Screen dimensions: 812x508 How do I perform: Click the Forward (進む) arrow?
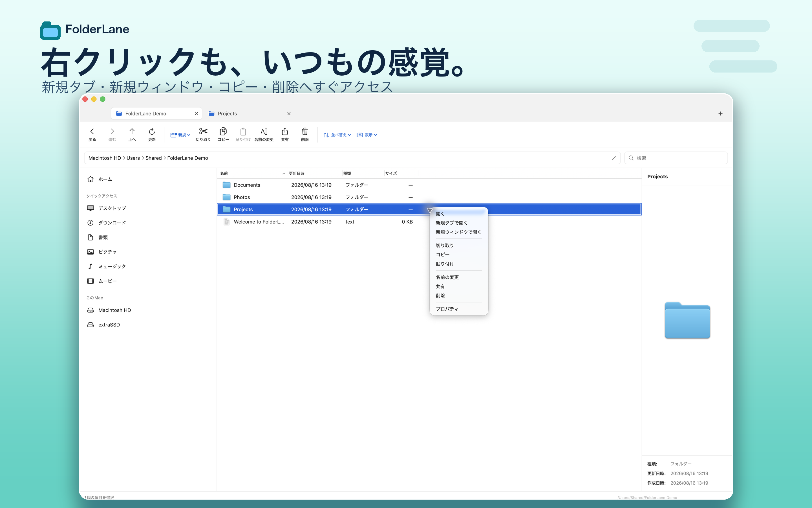pos(112,134)
